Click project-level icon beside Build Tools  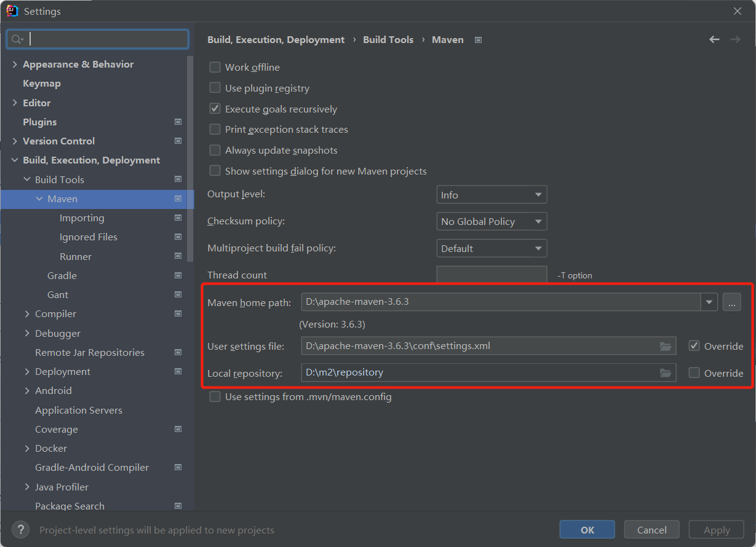coord(178,179)
